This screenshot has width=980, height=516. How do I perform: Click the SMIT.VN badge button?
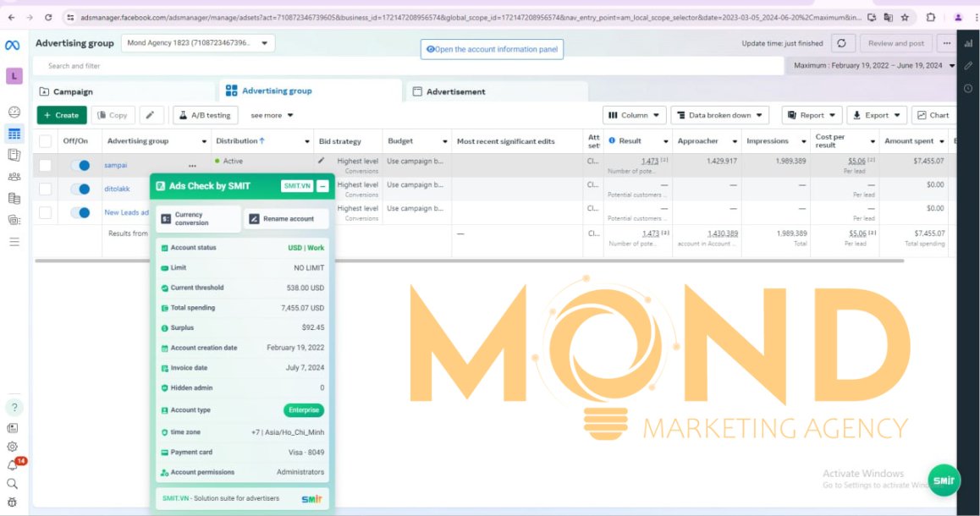click(x=297, y=186)
